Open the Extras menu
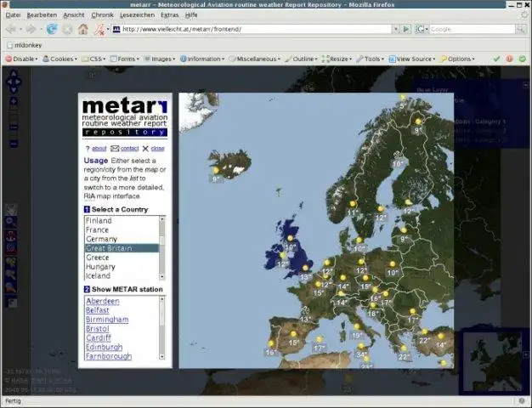The image size is (532, 408). pos(169,15)
